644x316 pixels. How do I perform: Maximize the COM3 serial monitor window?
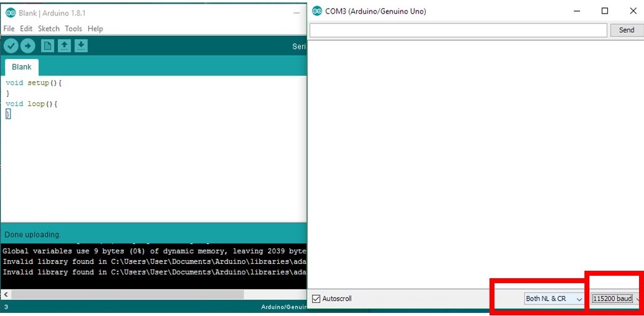(x=605, y=11)
